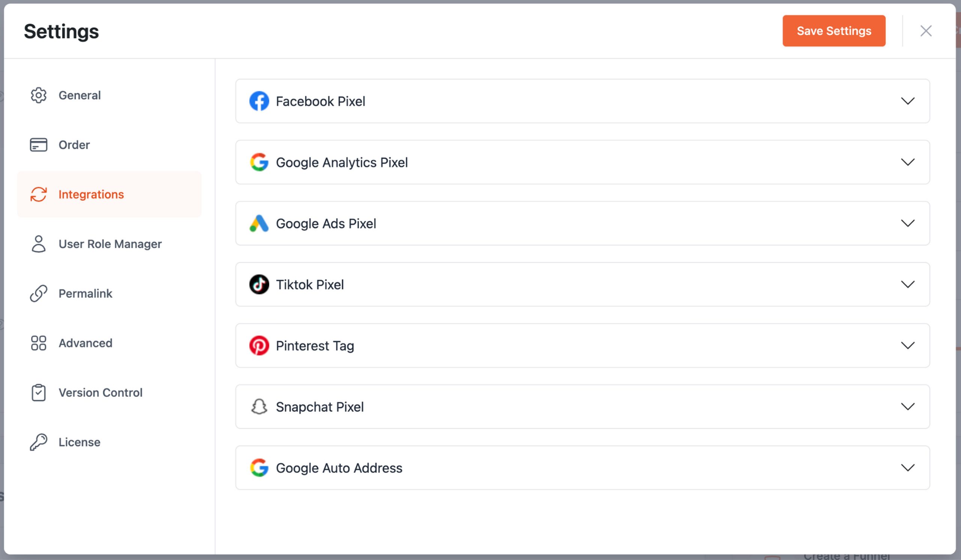Click the sync icon beside Integrations
Viewport: 961px width, 560px height.
point(38,194)
